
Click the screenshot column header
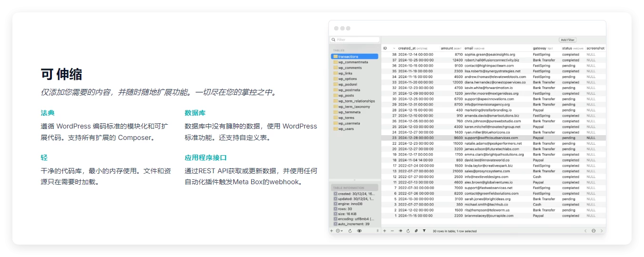click(x=595, y=49)
